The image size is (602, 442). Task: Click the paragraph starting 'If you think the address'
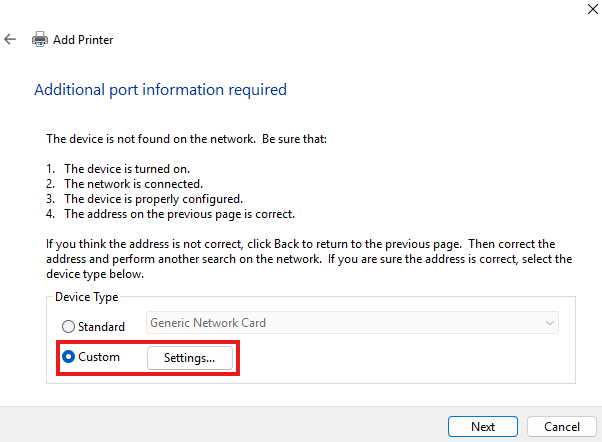tap(309, 259)
